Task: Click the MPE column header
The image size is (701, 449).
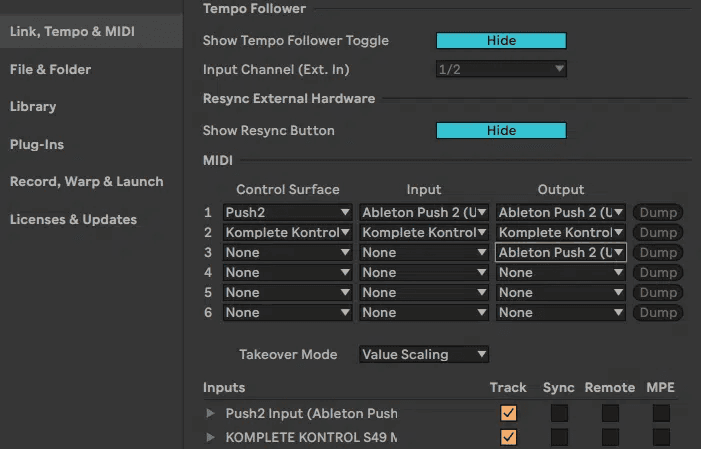Action: [660, 387]
